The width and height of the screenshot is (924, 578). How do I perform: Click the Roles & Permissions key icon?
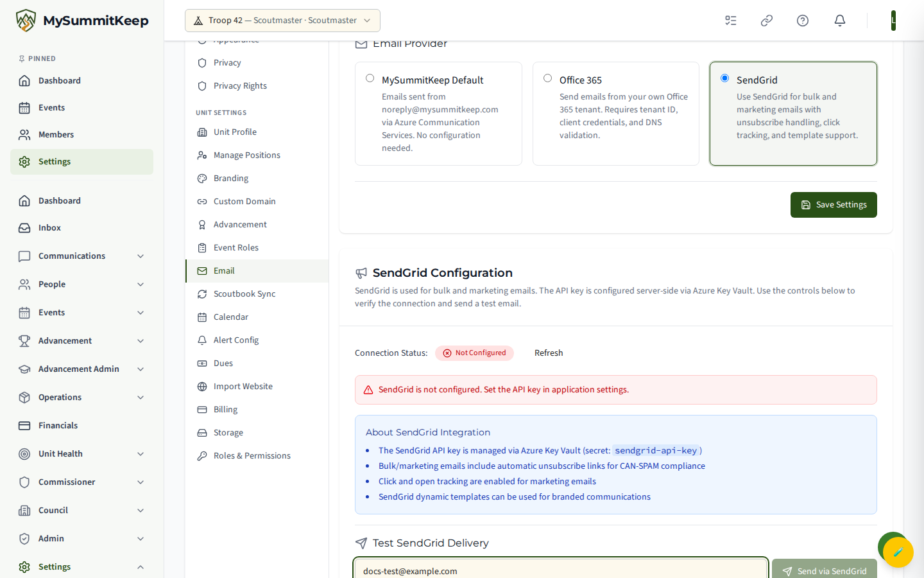[202, 456]
